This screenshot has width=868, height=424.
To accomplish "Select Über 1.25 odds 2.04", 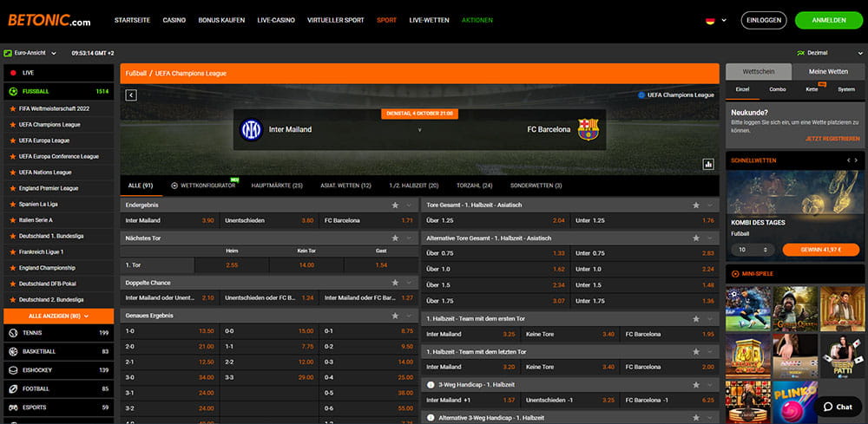I will [496, 220].
